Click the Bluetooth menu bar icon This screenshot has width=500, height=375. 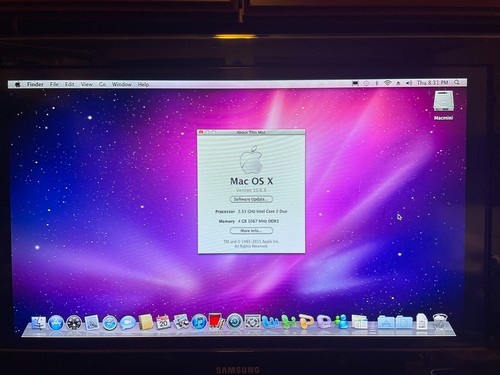[377, 83]
